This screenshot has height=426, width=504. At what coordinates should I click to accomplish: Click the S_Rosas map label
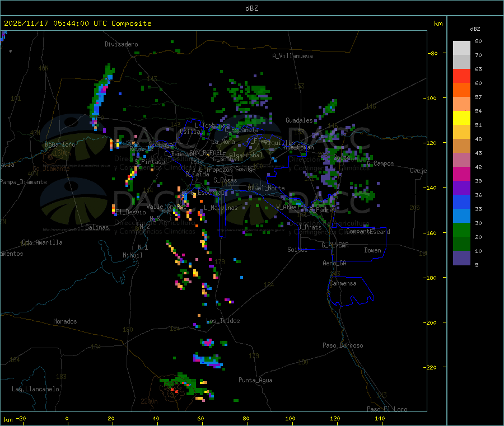pyautogui.click(x=225, y=180)
